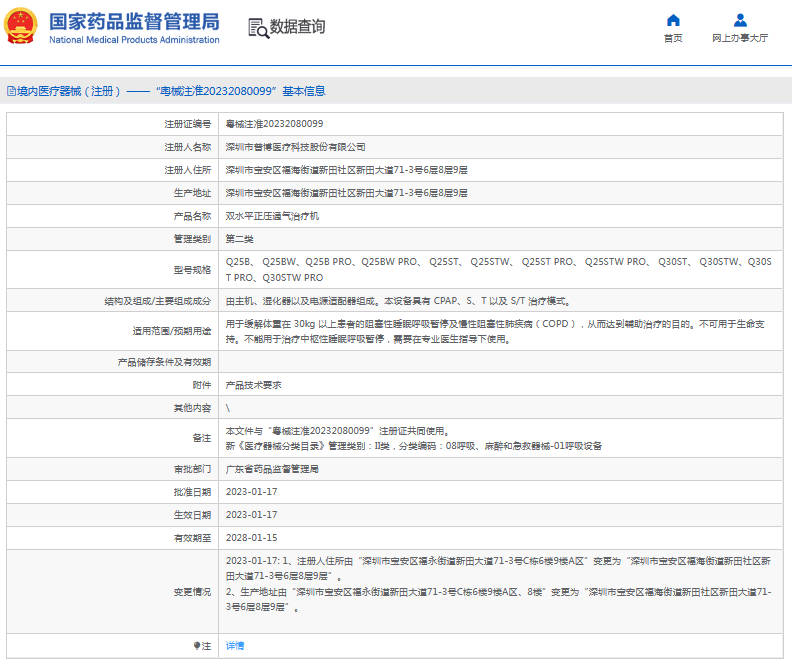
Task: Open 网上办事大厅 user icon
Action: tap(740, 20)
